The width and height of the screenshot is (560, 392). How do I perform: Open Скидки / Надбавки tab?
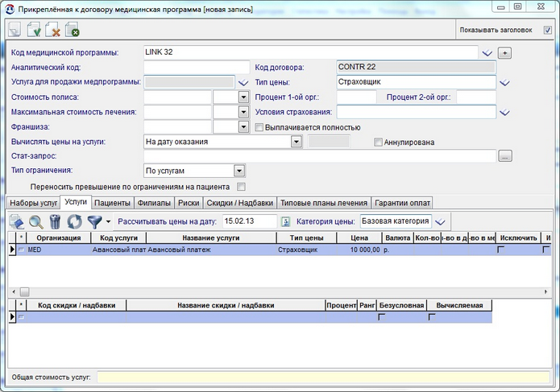pos(239,203)
